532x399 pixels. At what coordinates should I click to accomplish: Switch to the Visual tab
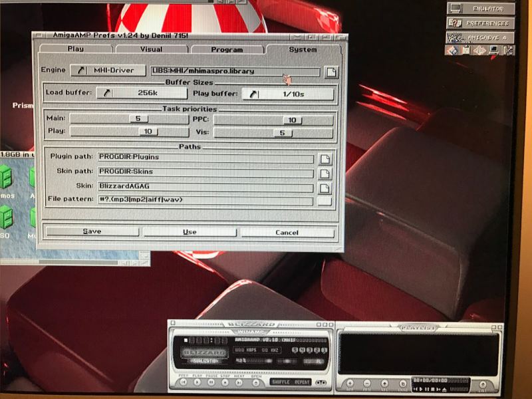(152, 49)
